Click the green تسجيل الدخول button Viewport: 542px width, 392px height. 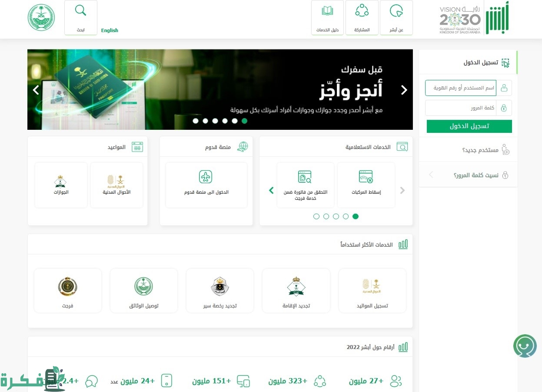click(x=469, y=126)
